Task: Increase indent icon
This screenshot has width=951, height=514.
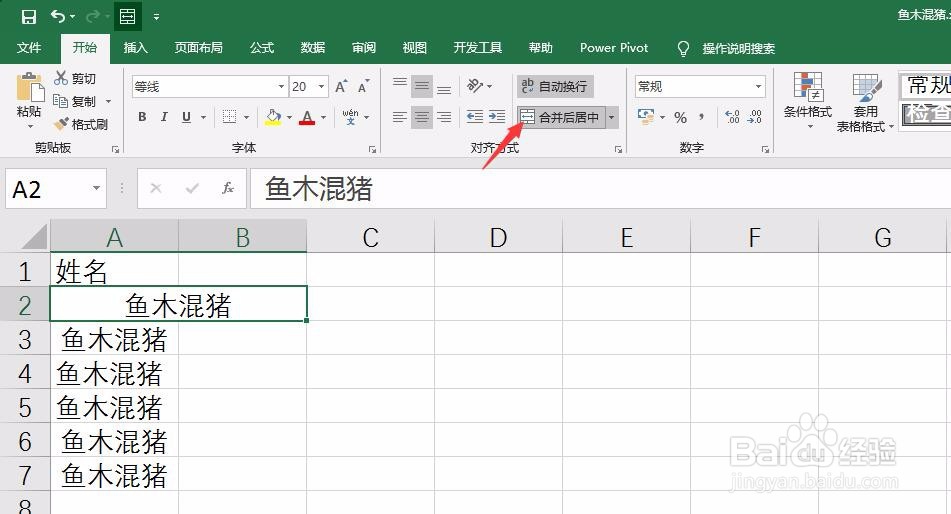Action: click(x=497, y=117)
